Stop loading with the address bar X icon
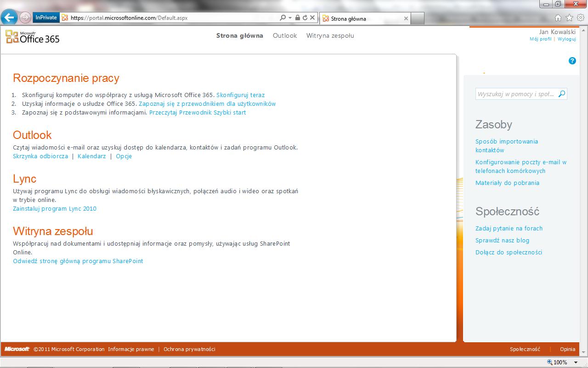 click(x=312, y=18)
